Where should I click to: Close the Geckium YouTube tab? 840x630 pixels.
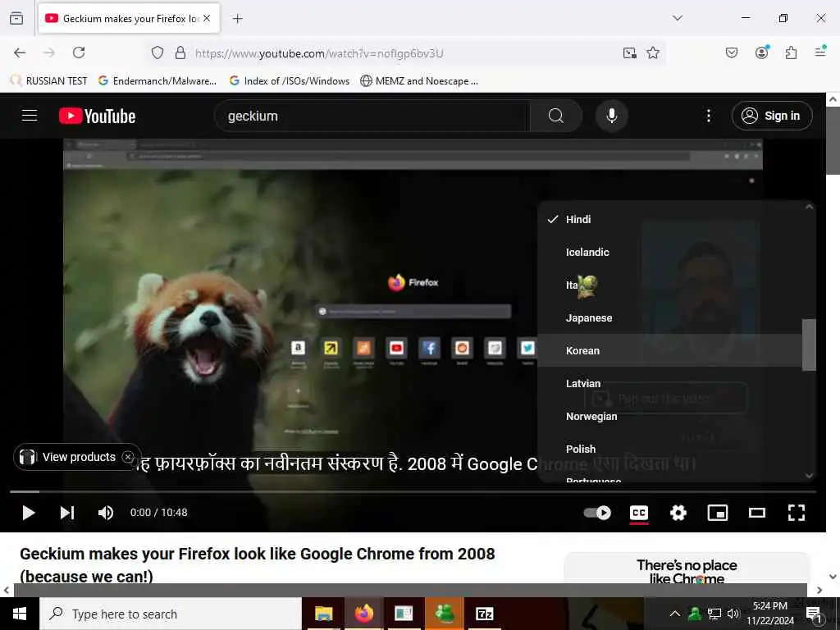[x=207, y=18]
